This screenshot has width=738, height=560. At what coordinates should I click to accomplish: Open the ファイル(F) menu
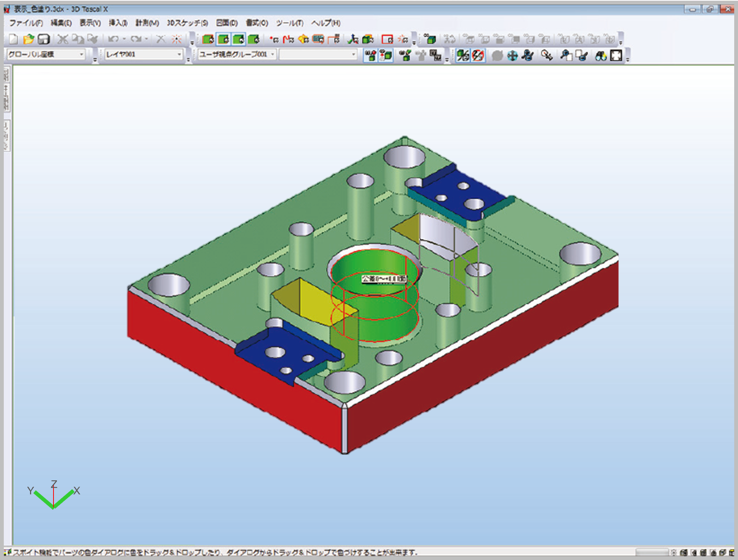26,23
